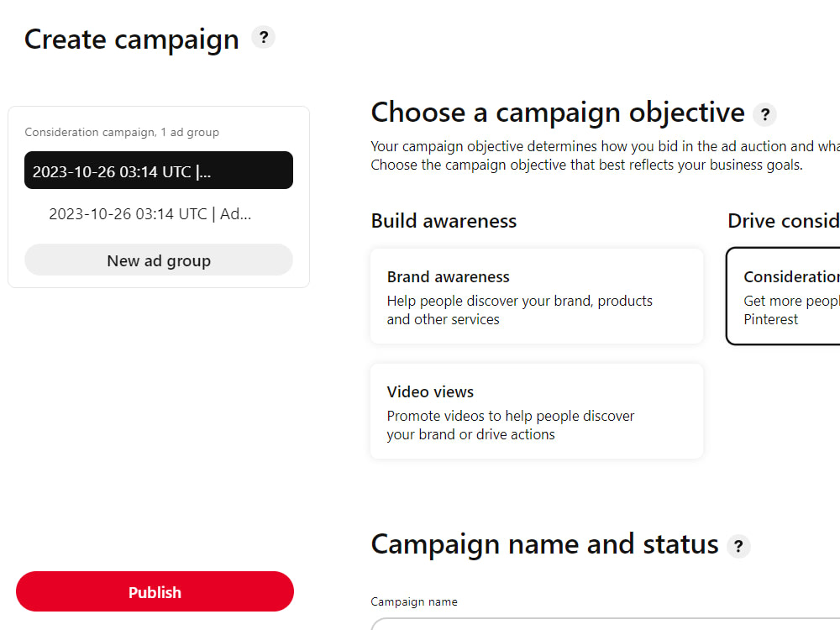Click the Create campaign page heading
840x630 pixels.
[132, 39]
